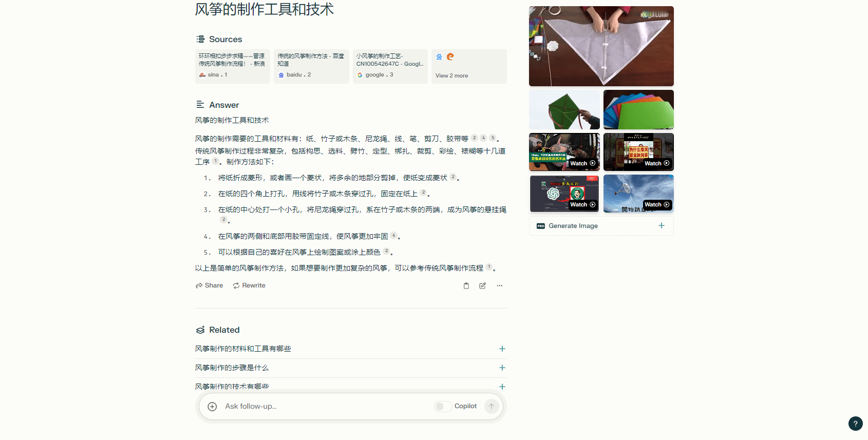Click View 2 more sources
The width and height of the screenshot is (868, 440).
(x=469, y=66)
